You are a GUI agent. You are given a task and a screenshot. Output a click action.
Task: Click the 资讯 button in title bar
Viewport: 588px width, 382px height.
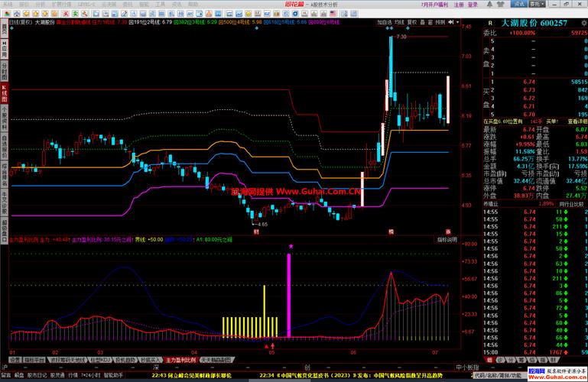pos(519,4)
